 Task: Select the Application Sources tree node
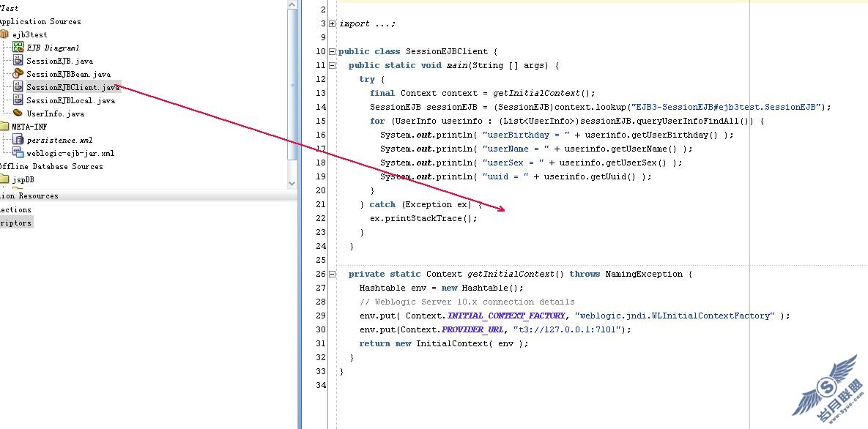pyautogui.click(x=39, y=21)
